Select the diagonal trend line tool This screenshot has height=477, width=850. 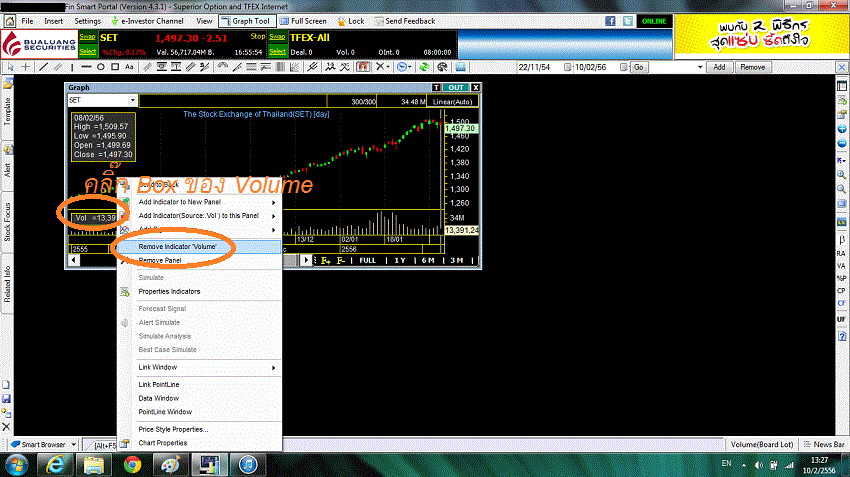43,67
